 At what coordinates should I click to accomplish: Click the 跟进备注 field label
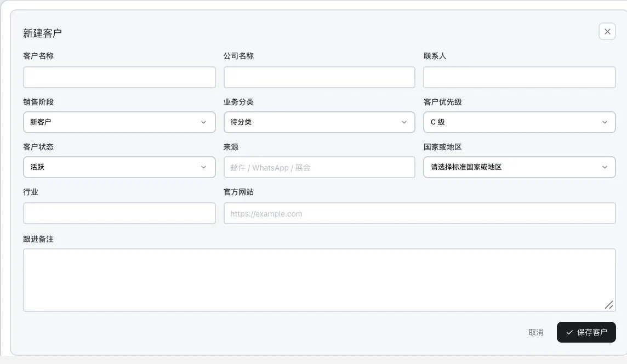click(x=38, y=239)
